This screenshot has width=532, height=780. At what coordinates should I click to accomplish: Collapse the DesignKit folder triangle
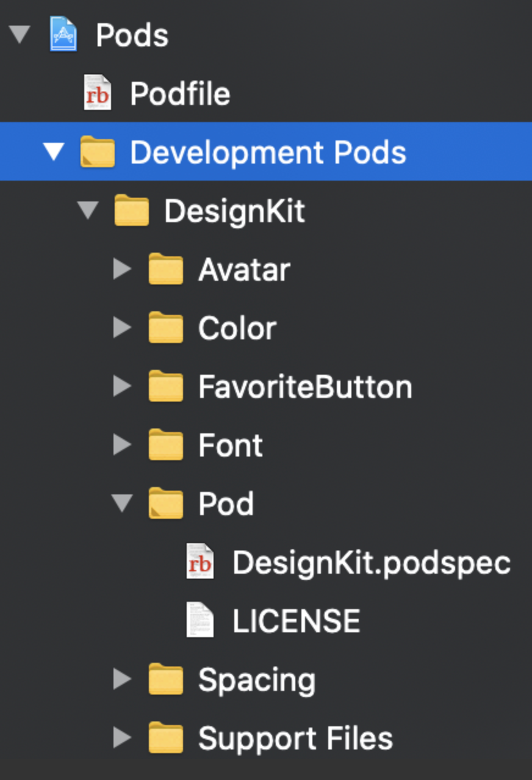point(88,211)
